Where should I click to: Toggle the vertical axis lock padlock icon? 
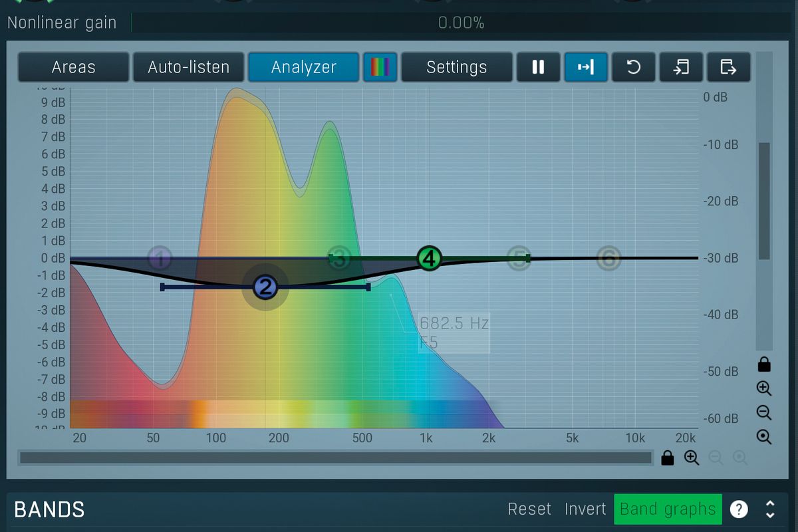tap(763, 364)
